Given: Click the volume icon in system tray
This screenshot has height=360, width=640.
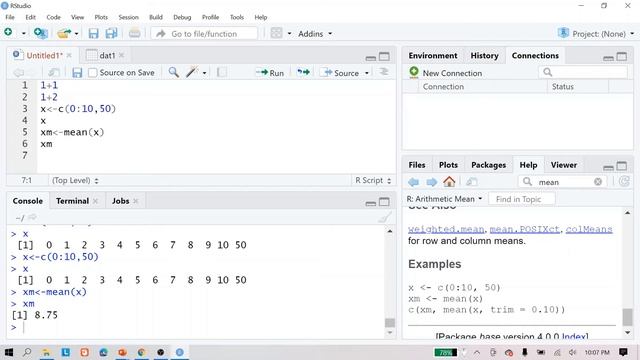Looking at the screenshot, I should coord(573,352).
